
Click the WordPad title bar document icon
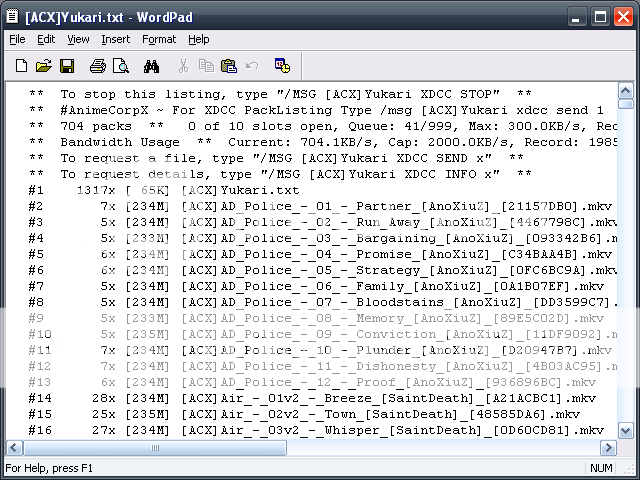[13, 16]
